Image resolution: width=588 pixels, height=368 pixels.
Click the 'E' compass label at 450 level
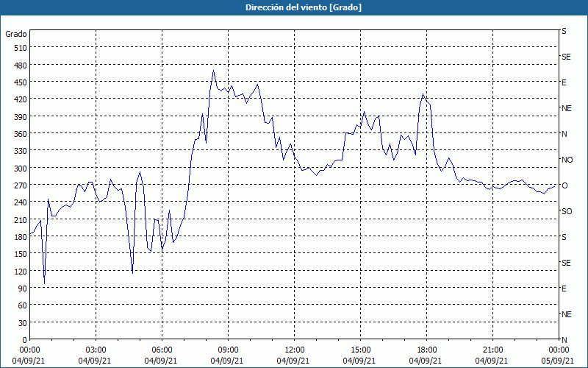[564, 82]
